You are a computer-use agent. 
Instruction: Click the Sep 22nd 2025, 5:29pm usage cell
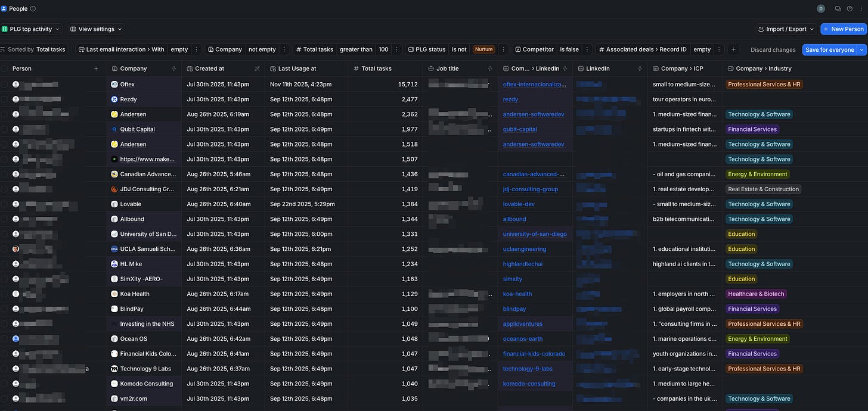pyautogui.click(x=306, y=204)
